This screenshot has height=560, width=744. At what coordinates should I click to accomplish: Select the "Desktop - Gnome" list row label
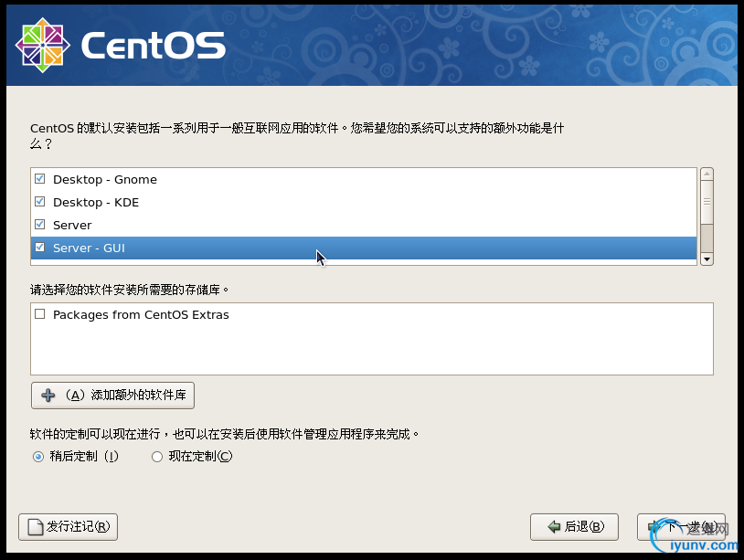104,179
